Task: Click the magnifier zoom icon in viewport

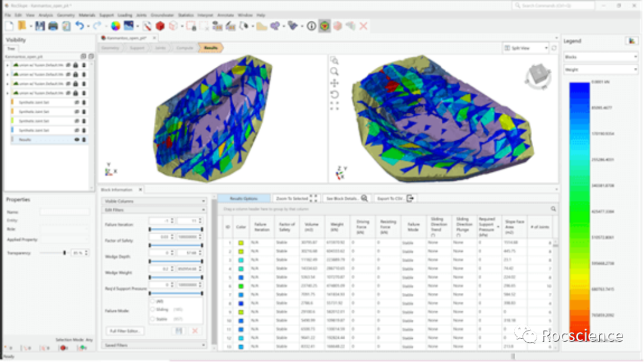Action: (335, 71)
